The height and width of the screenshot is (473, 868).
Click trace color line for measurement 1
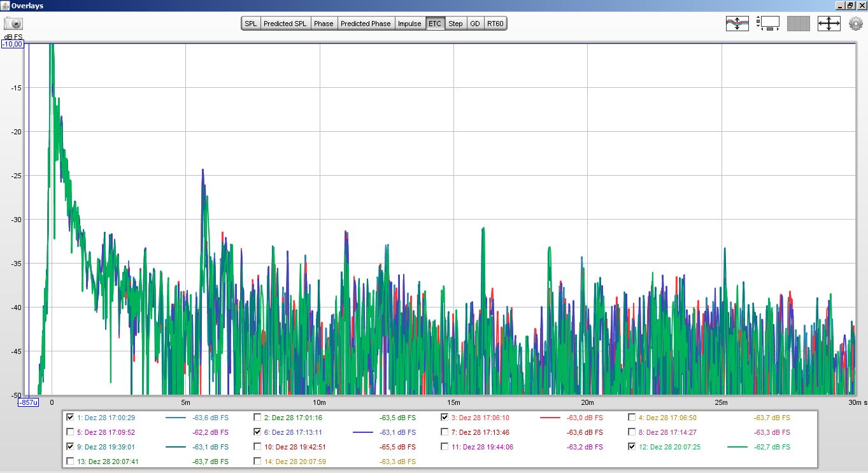point(175,418)
